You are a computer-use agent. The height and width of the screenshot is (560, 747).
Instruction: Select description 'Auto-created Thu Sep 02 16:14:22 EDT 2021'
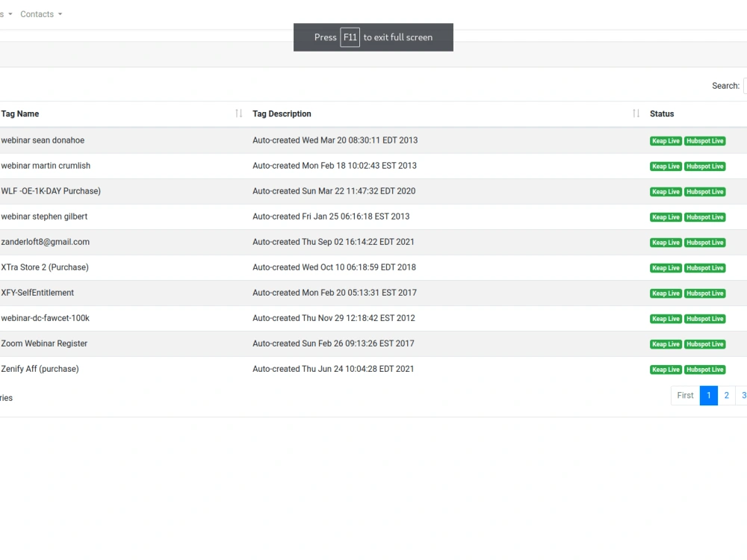333,242
